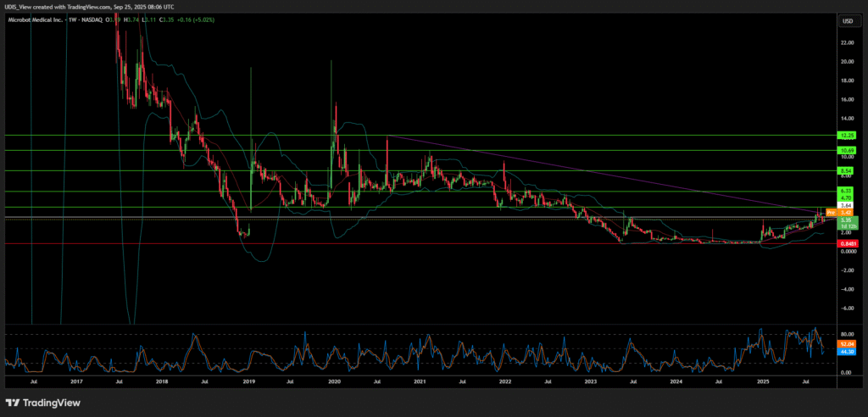This screenshot has height=417, width=868.
Task: Click the 8.54 horizontal line label
Action: [x=846, y=170]
